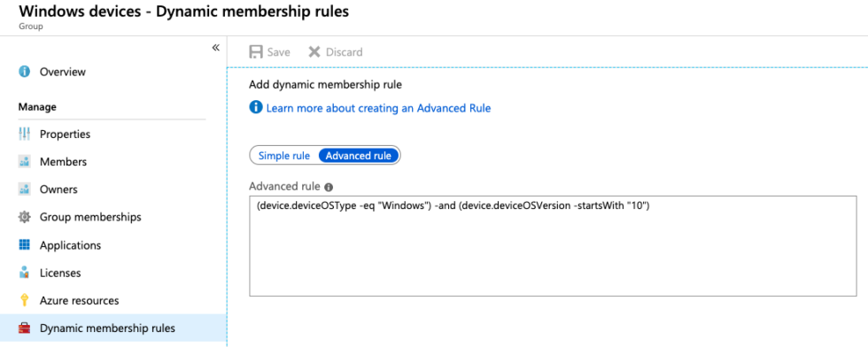Click the Overview info icon
The width and height of the screenshot is (868, 347).
(x=25, y=72)
